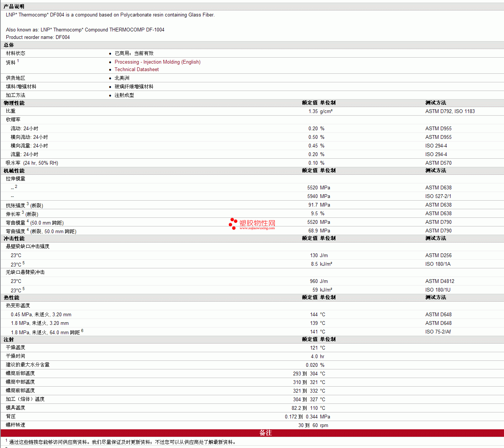504x448 pixels.
Task: Click the 'Also known as' THERMOCOMP DF-1004 line
Action: click(85, 30)
